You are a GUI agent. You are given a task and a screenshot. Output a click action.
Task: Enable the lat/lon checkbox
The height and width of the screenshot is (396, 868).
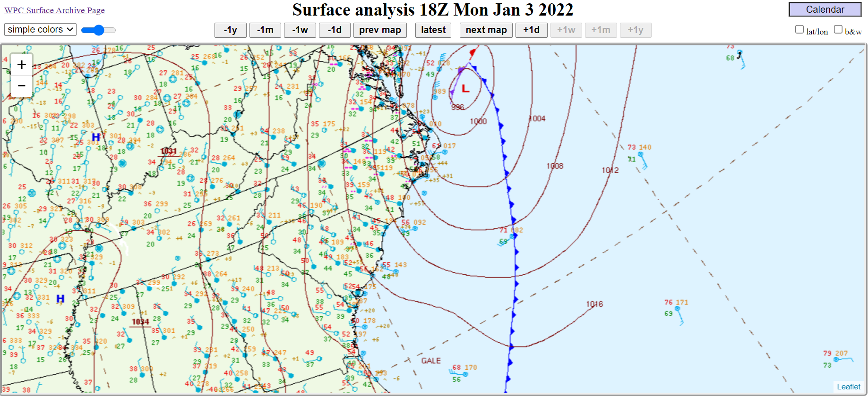coord(799,29)
